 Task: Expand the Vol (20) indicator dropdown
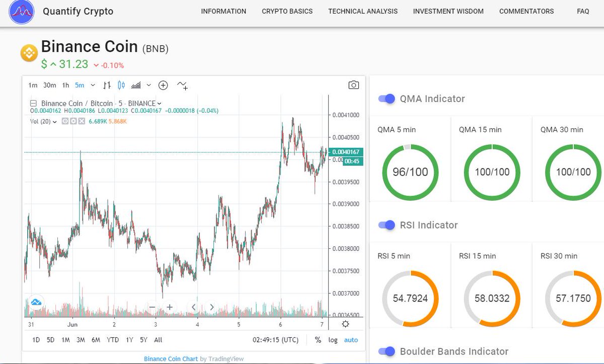pos(55,121)
